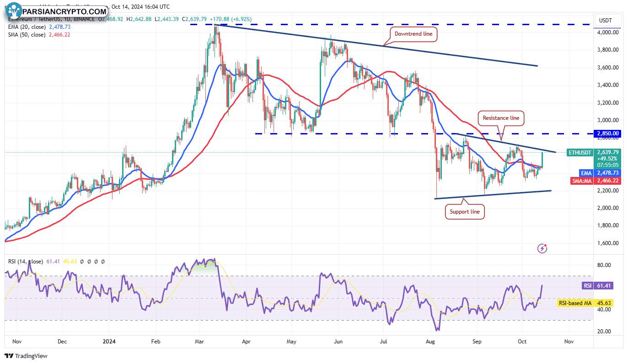Image resolution: width=628 pixels, height=364 pixels.
Task: Click the Sep label on time axis
Action: point(477,342)
